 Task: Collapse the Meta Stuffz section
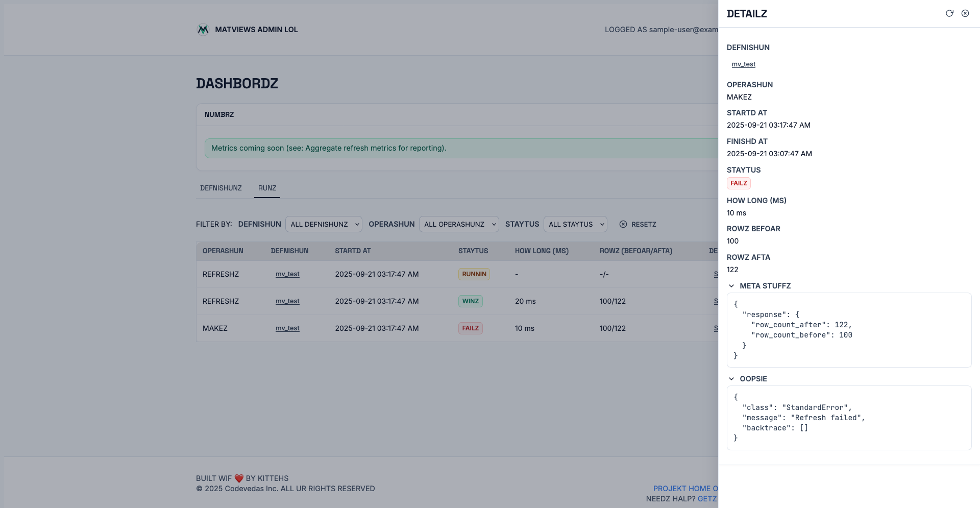tap(731, 286)
